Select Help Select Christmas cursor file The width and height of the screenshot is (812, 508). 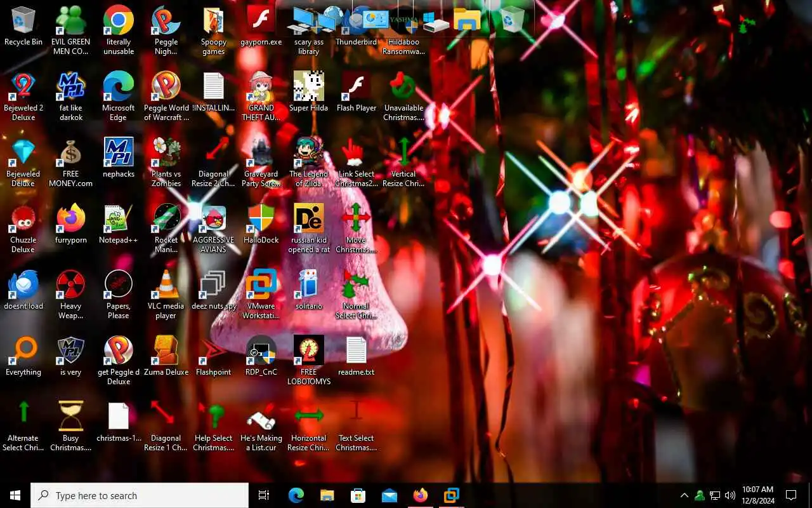214,427
